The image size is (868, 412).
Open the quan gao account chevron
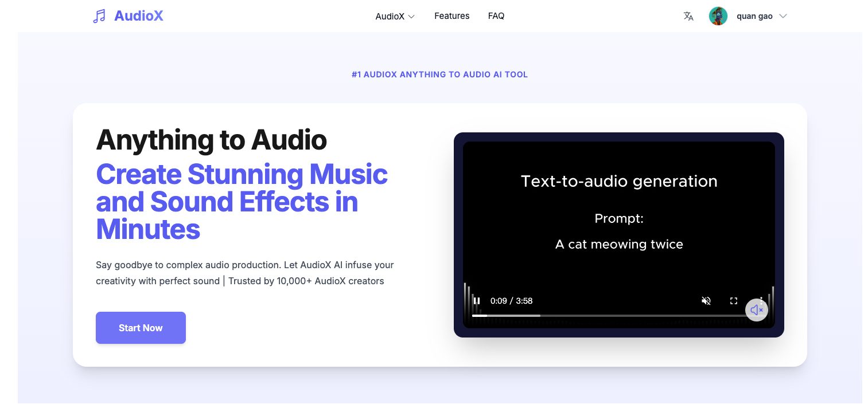pyautogui.click(x=783, y=16)
